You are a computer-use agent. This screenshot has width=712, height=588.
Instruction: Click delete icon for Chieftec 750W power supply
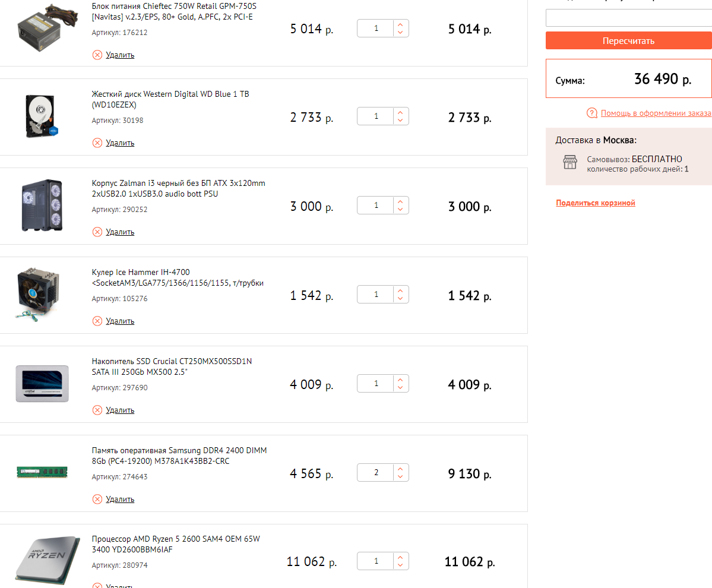(x=97, y=55)
